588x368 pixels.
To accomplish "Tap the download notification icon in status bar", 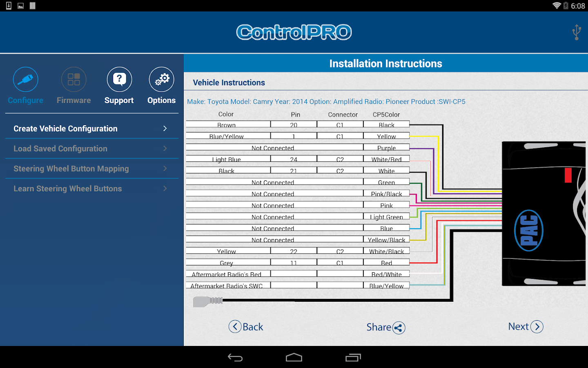I will pyautogui.click(x=9, y=6).
